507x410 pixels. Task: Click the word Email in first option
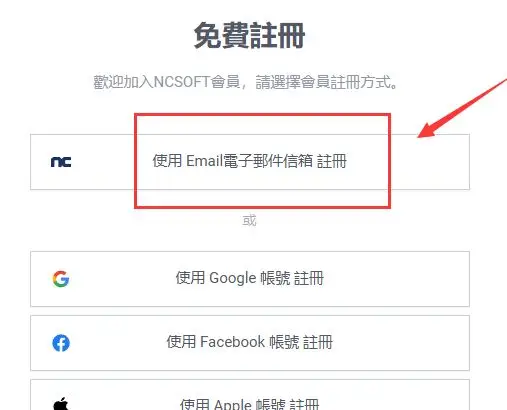[x=204, y=161]
